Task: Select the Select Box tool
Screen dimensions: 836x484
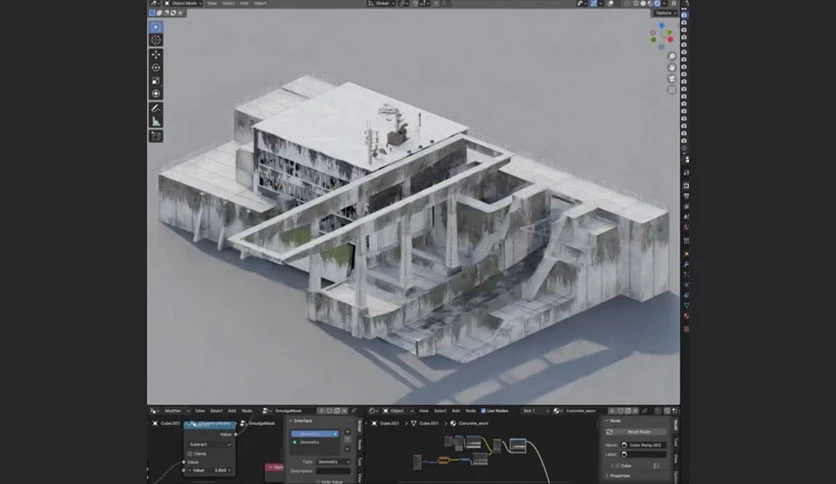Action: tap(156, 27)
